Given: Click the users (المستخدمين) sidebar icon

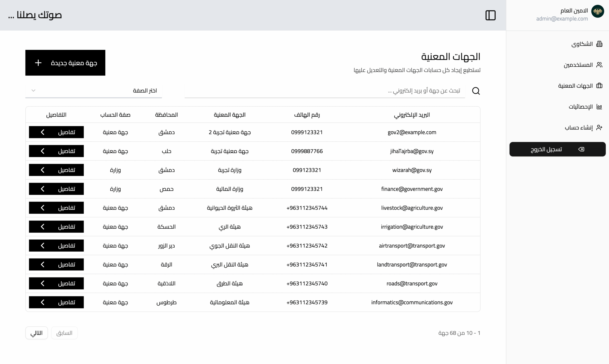Looking at the screenshot, I should point(599,65).
